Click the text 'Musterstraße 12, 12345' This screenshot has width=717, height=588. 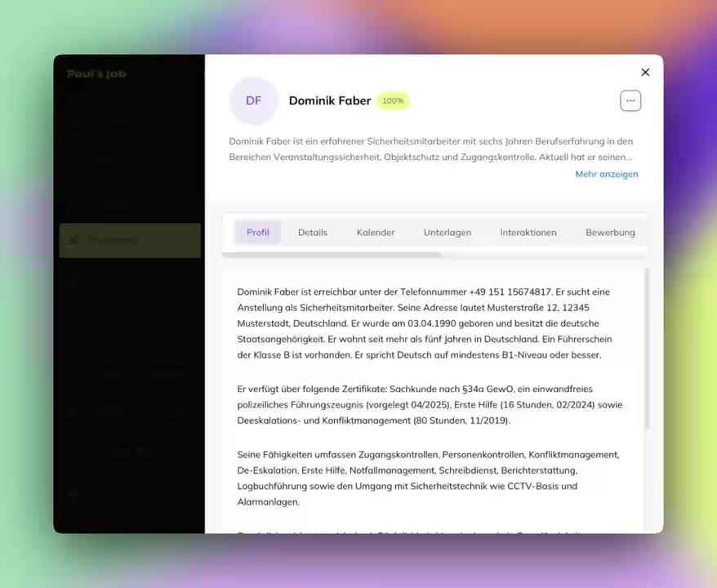click(x=537, y=308)
